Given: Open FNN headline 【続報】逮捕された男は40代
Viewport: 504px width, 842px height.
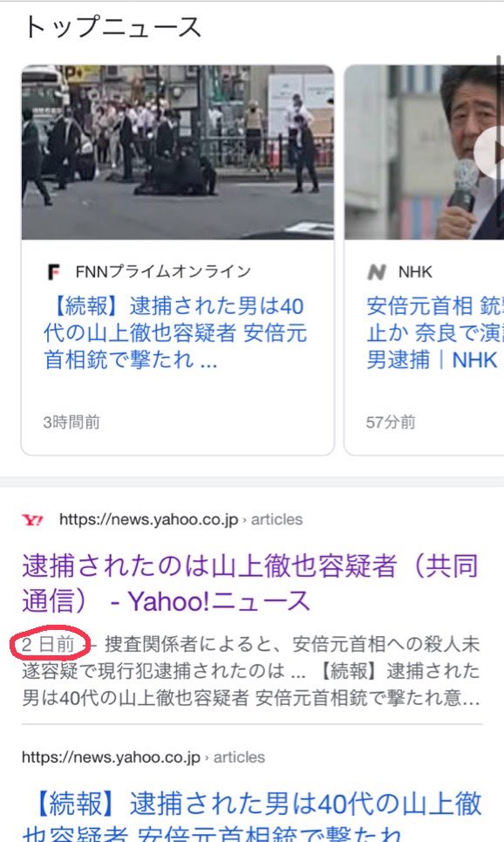Looking at the screenshot, I should pos(175,333).
